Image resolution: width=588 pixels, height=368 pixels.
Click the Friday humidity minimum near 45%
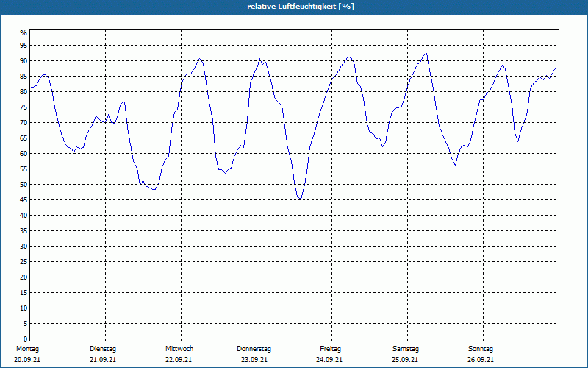(300, 199)
